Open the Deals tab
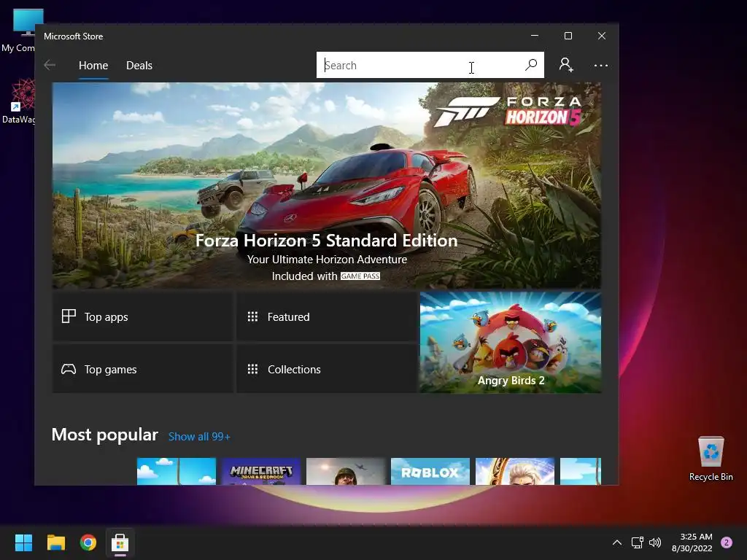Viewport: 747px width, 560px height. click(x=139, y=65)
